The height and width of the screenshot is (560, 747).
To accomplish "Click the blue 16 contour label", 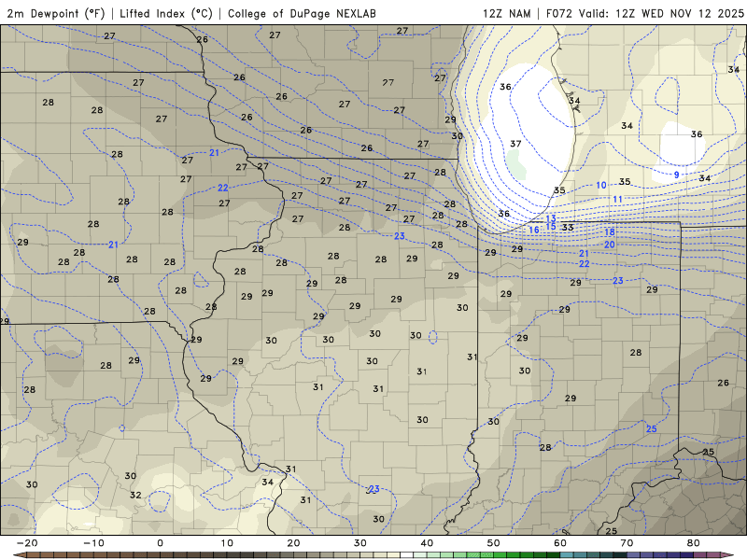I will pos(534,230).
